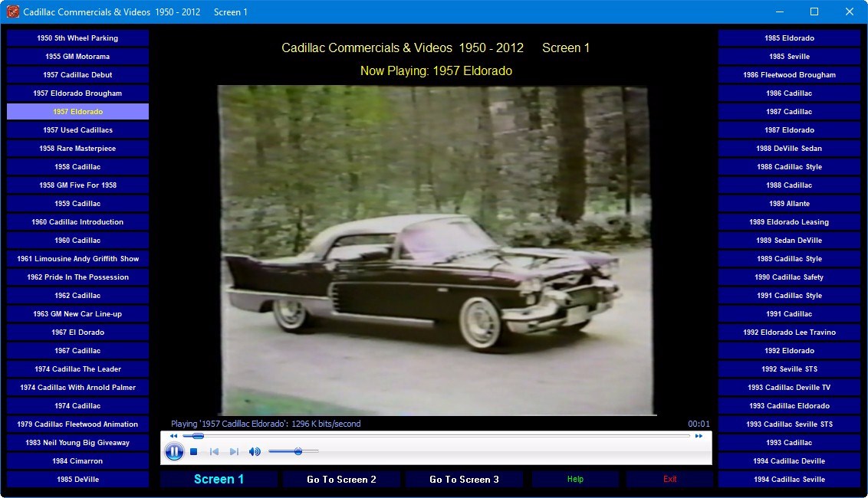Play 1992 Eldorado Lee Travino

[x=789, y=332]
